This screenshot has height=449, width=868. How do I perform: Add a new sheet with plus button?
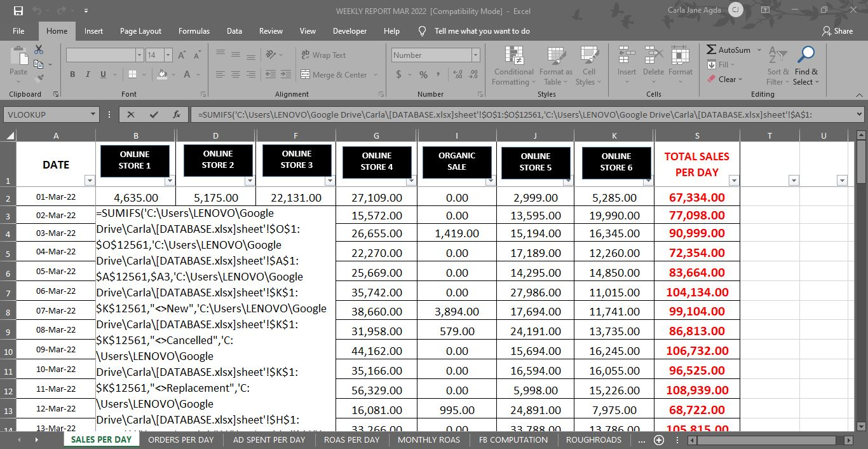pyautogui.click(x=659, y=439)
